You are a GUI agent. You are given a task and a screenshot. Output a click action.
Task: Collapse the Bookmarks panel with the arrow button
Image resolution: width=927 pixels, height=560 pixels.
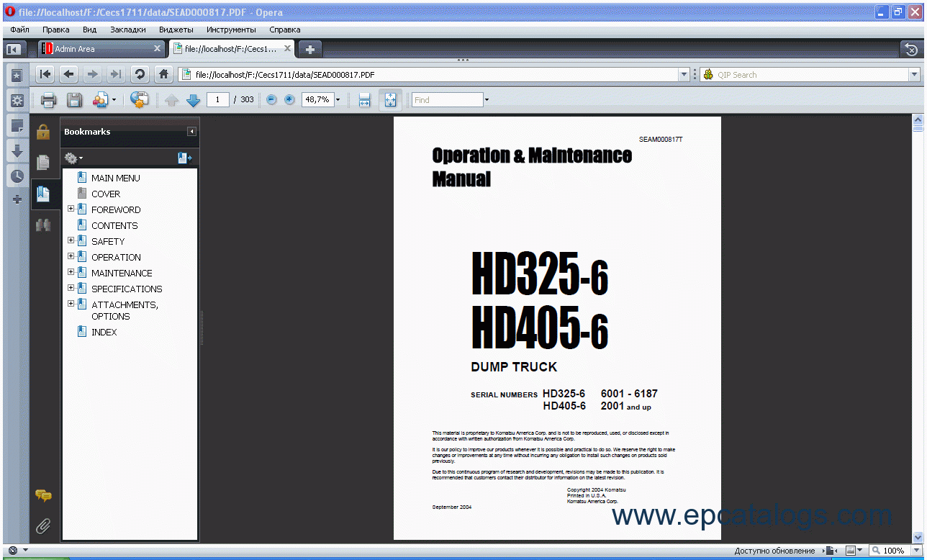[191, 132]
